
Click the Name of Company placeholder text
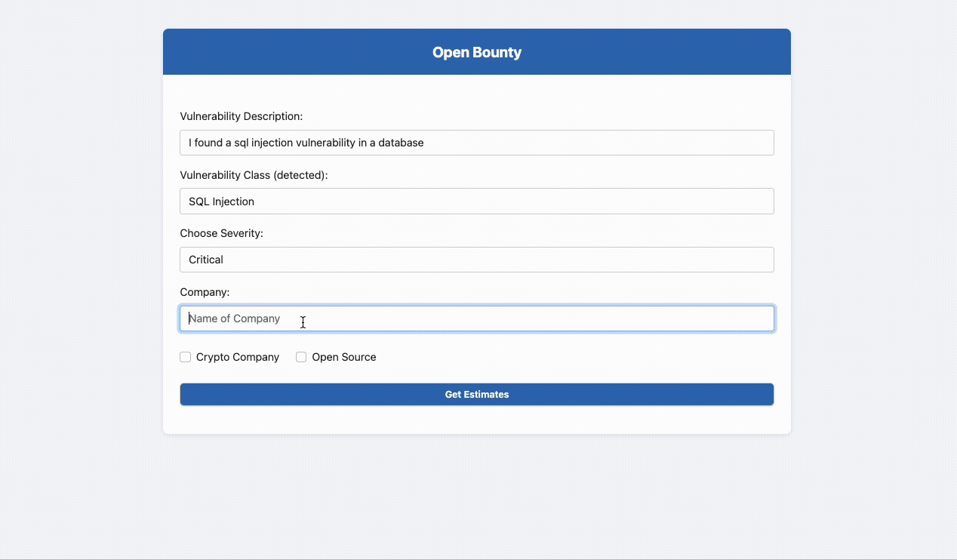pyautogui.click(x=234, y=318)
